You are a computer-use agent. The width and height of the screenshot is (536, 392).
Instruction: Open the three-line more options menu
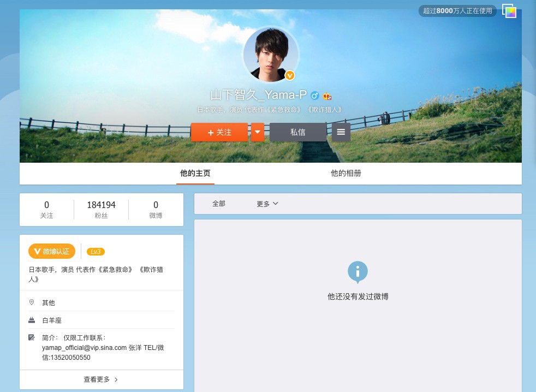coord(341,132)
